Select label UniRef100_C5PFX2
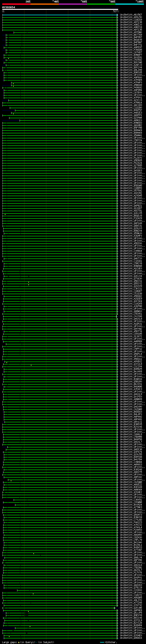146x644 pixels. point(131,349)
